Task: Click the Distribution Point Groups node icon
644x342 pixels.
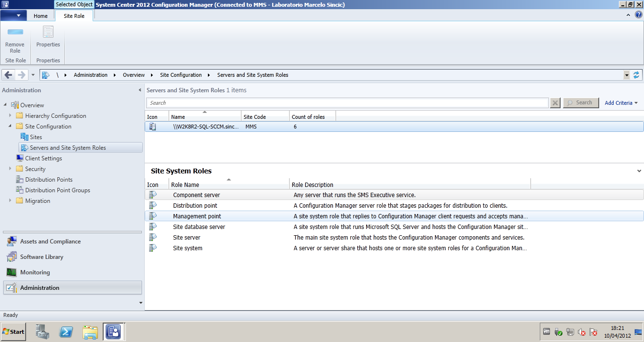Action: pos(20,190)
